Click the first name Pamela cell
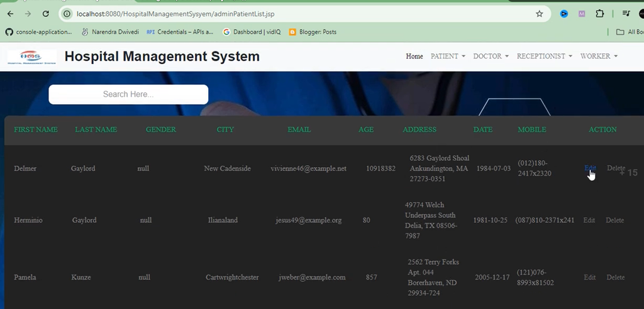Image resolution: width=644 pixels, height=309 pixels. (x=25, y=277)
